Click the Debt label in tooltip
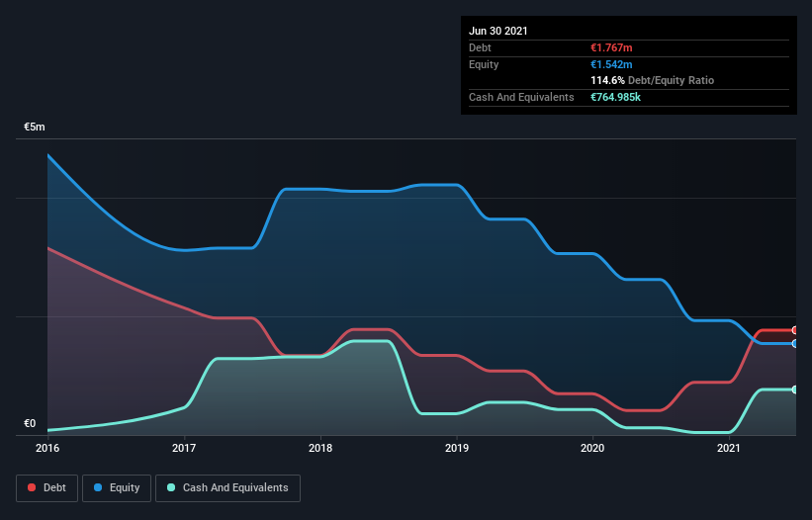Screen dimensions: 812x520 [x=480, y=47]
